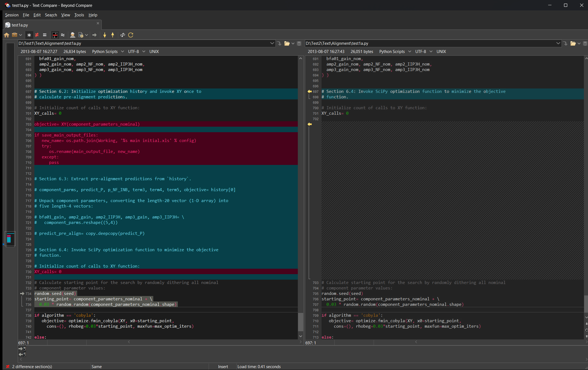588x370 pixels.
Task: Open the Help menu
Action: [93, 15]
